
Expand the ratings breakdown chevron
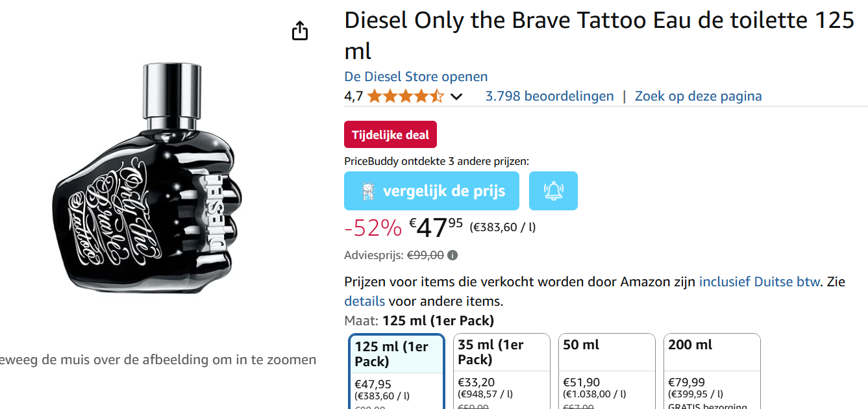[457, 96]
